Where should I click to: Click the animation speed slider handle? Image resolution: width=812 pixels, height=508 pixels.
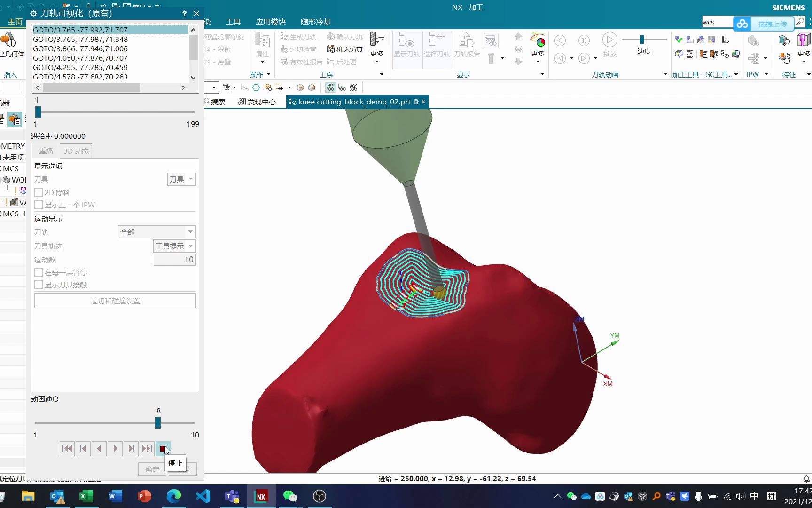pos(158,423)
